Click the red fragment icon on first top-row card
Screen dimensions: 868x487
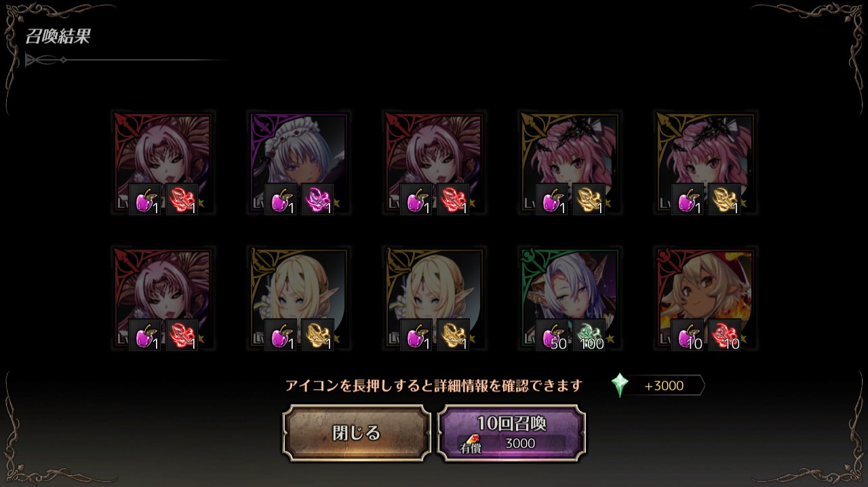182,199
